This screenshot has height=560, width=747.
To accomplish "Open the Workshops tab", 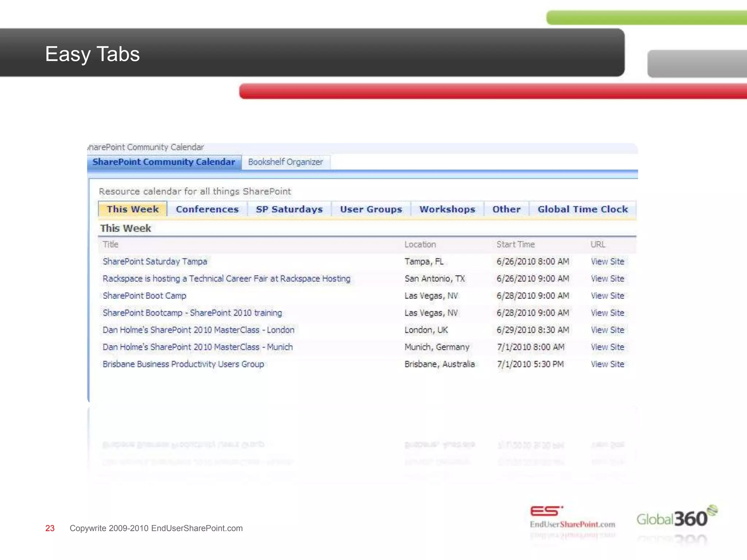I will click(x=447, y=209).
